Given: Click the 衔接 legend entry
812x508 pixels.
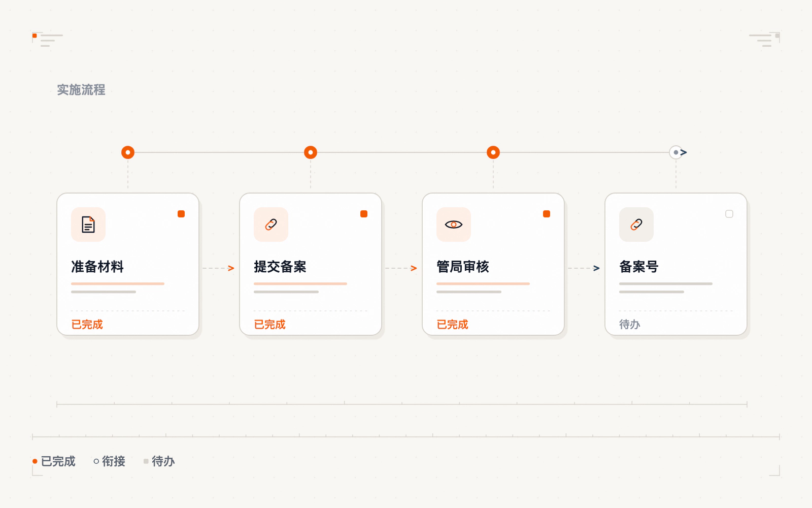Looking at the screenshot, I should tap(110, 461).
